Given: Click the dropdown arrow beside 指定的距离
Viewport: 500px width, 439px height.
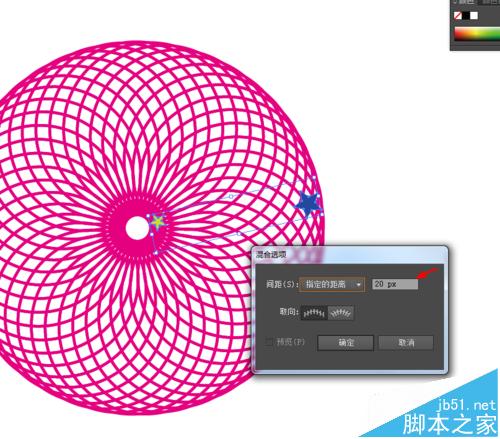Looking at the screenshot, I should pyautogui.click(x=359, y=285).
